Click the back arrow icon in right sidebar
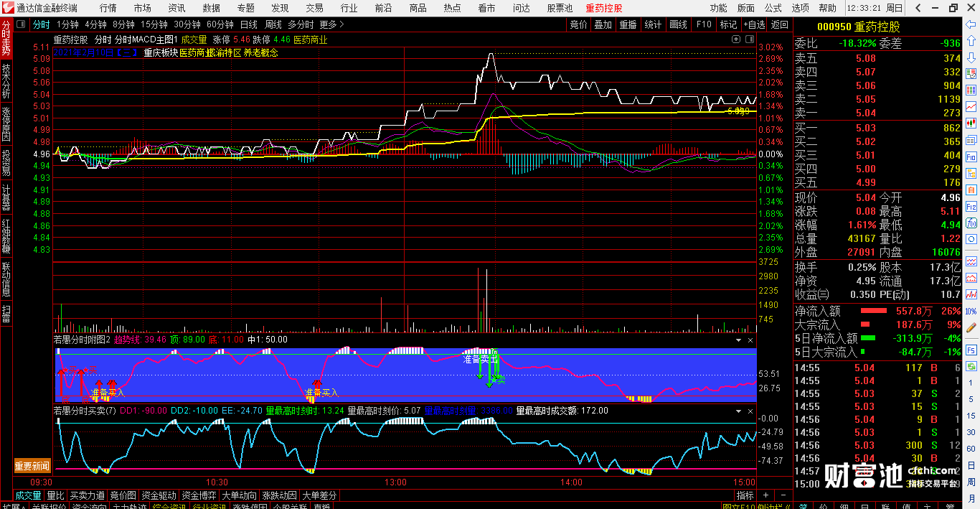980x509 pixels. 971,24
